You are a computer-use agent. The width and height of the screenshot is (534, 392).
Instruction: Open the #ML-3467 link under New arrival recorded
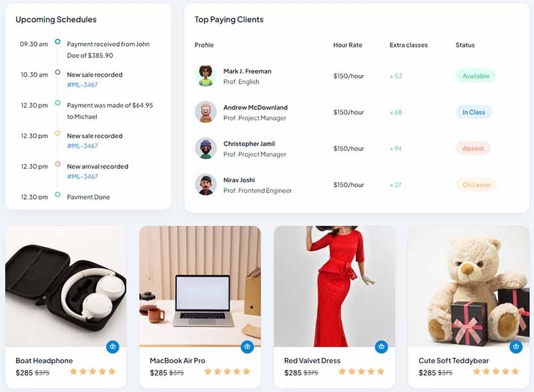82,176
